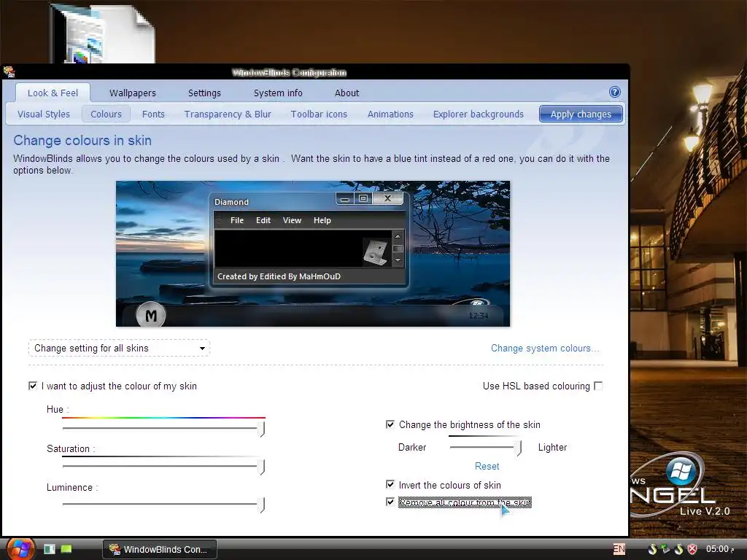Click the Diamond skin preview thumbnail

pos(313,254)
